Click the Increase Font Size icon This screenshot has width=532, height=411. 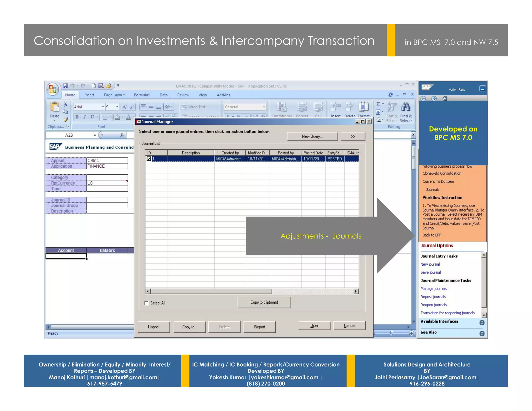pos(124,107)
